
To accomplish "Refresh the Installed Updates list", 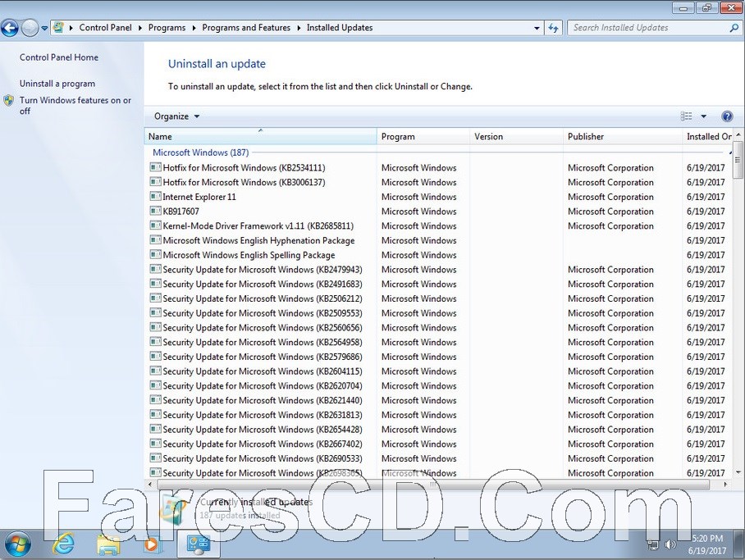I will click(x=553, y=28).
